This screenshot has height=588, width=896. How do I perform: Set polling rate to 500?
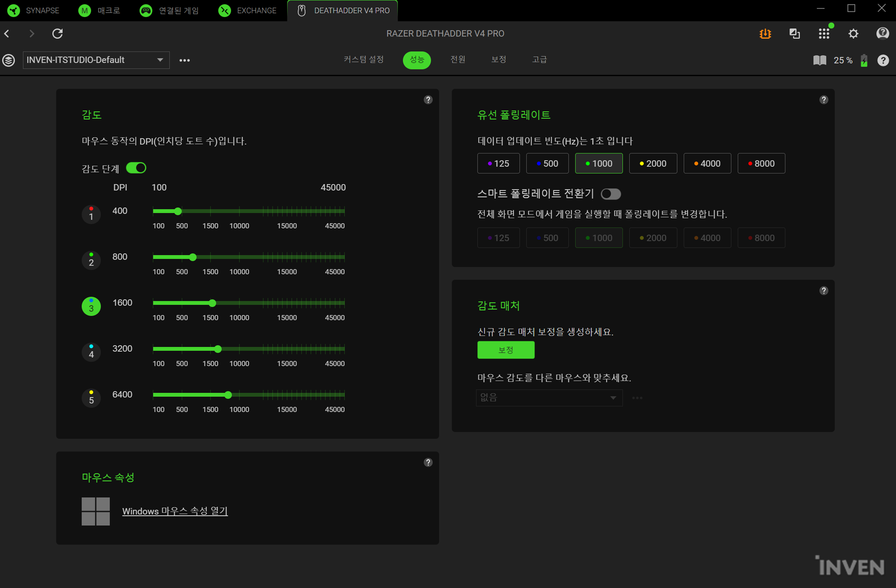pyautogui.click(x=547, y=163)
